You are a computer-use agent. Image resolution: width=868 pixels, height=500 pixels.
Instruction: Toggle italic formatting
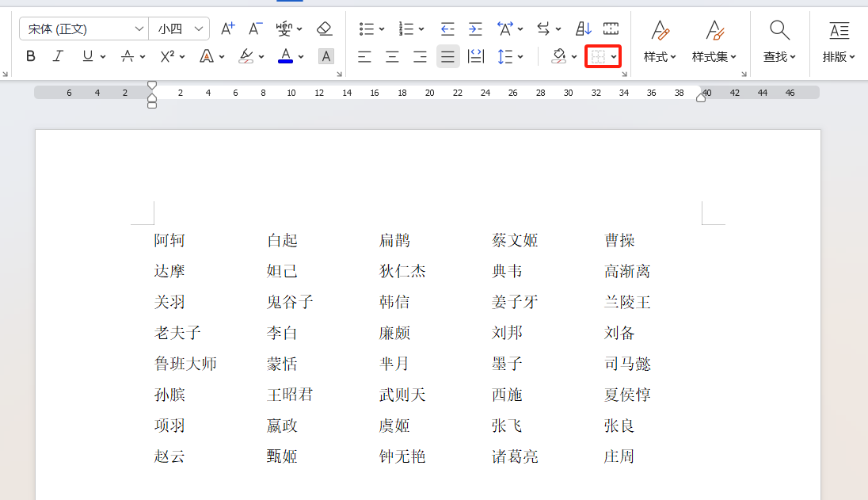point(56,56)
